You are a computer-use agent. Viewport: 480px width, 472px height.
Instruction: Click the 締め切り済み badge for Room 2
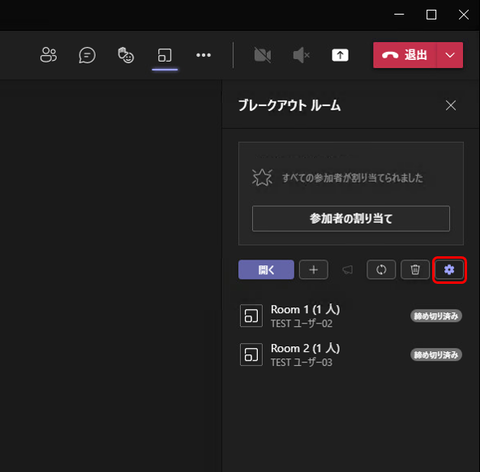436,355
